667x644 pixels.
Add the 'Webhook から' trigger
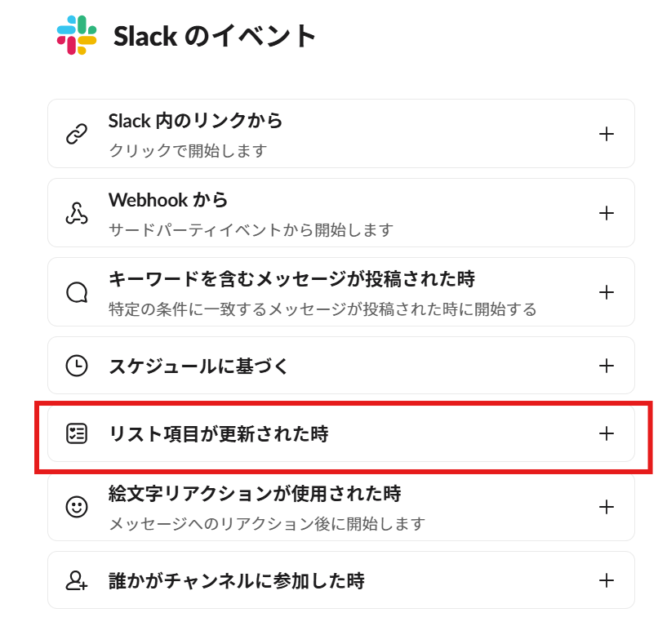[x=607, y=212]
